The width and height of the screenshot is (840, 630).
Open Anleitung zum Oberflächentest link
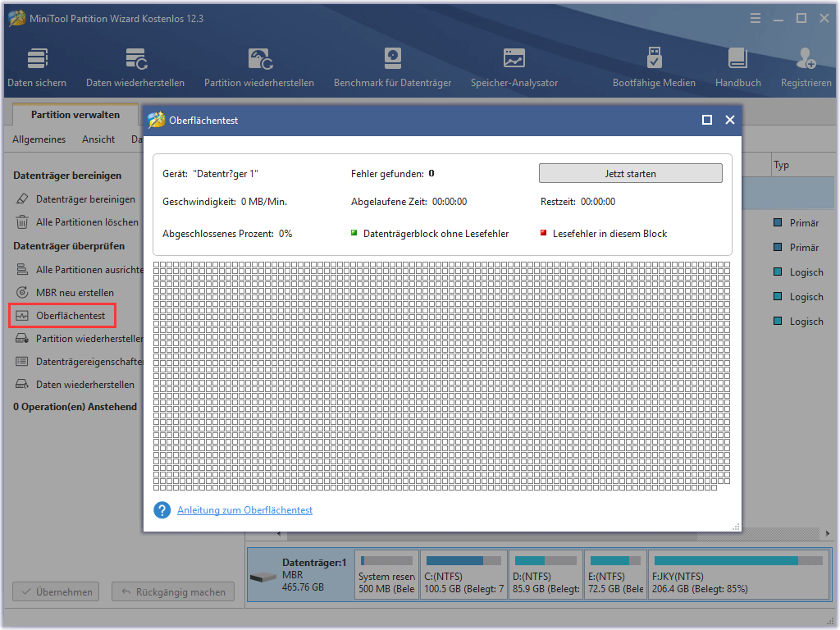[x=244, y=510]
